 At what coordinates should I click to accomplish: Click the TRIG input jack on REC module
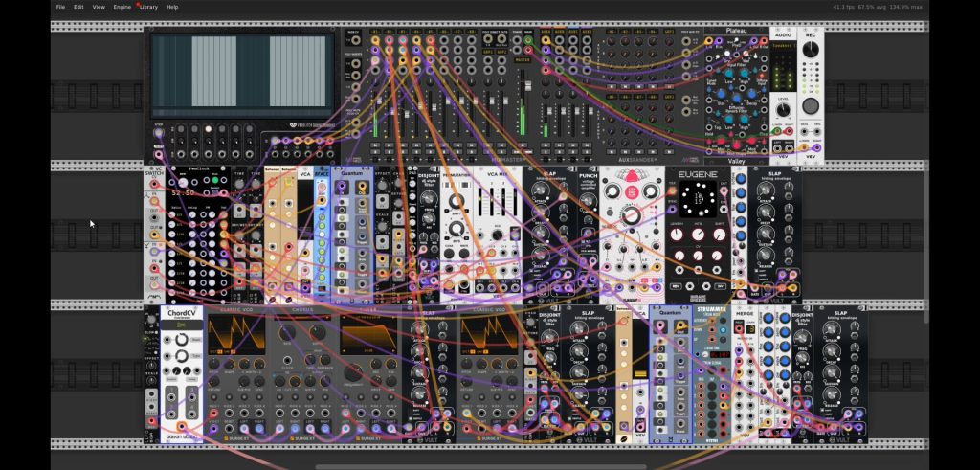pos(817,132)
